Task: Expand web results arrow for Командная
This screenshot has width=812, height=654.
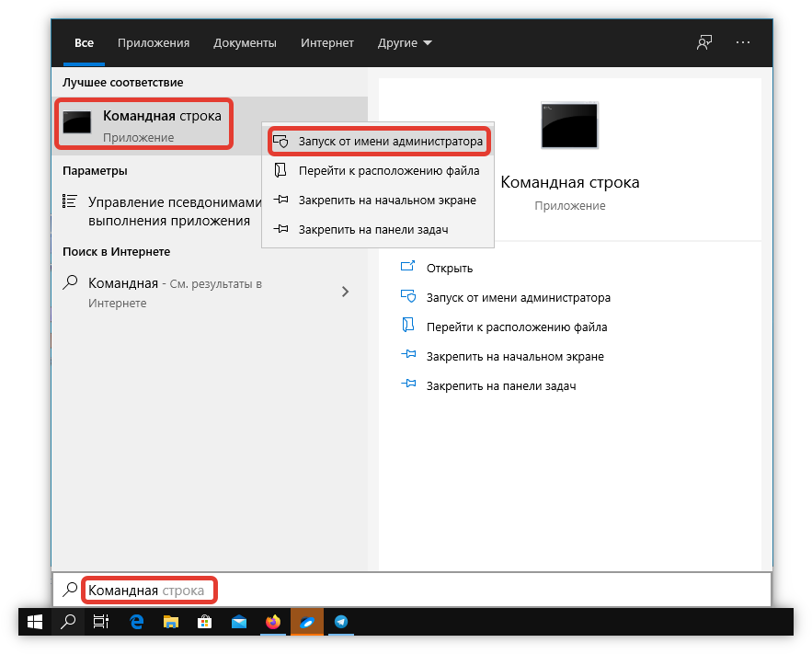Action: (x=345, y=292)
